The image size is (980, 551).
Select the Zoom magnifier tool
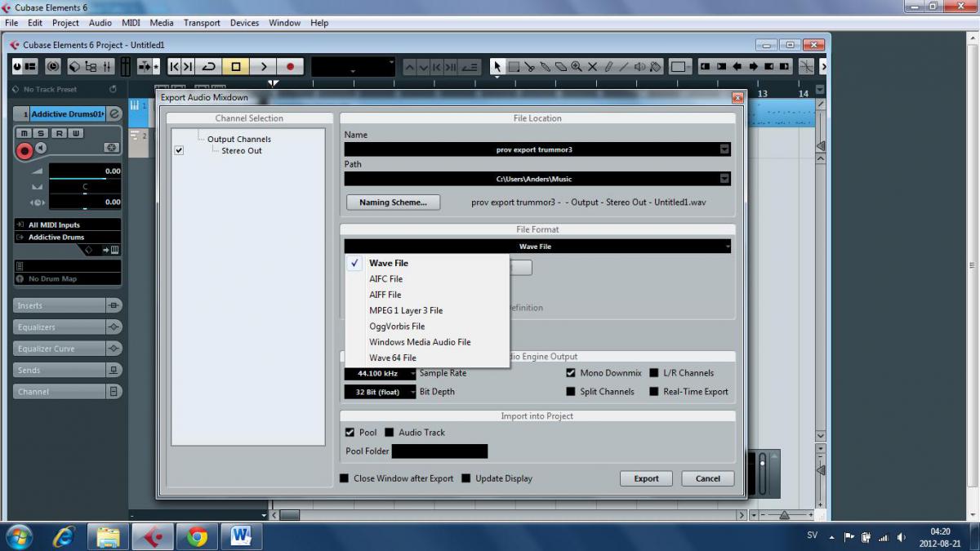point(577,67)
